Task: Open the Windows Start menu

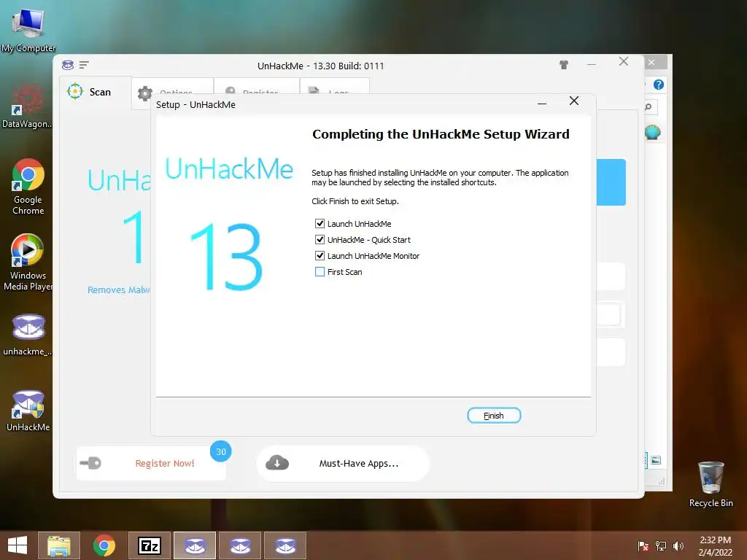Action: click(18, 545)
